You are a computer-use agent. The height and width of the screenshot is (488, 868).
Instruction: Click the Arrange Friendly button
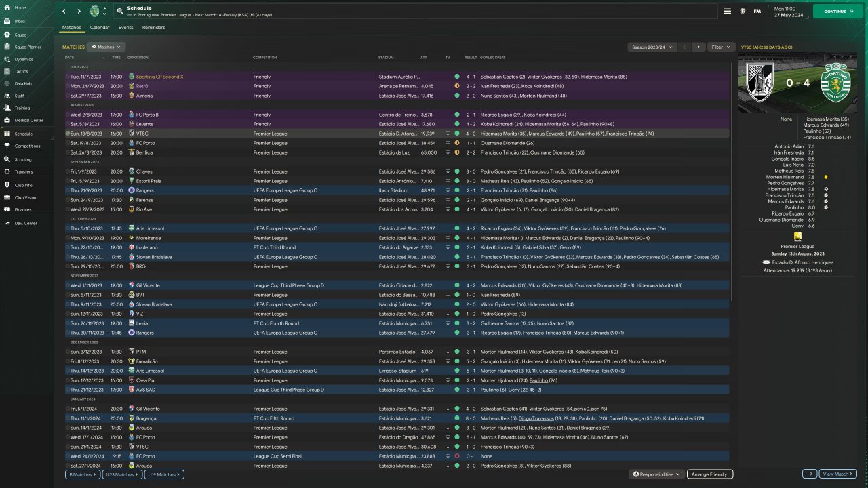(709, 474)
